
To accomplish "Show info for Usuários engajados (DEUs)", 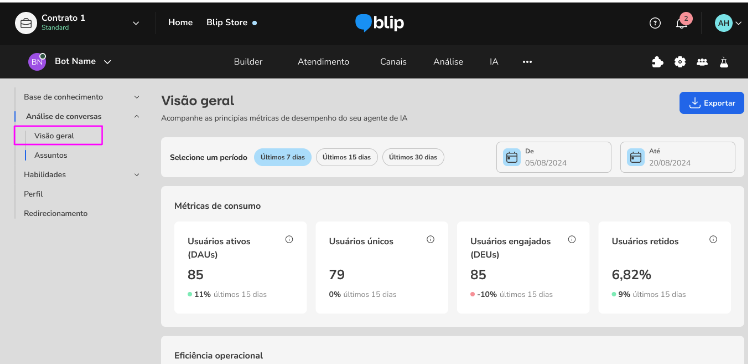I will click(x=572, y=239).
